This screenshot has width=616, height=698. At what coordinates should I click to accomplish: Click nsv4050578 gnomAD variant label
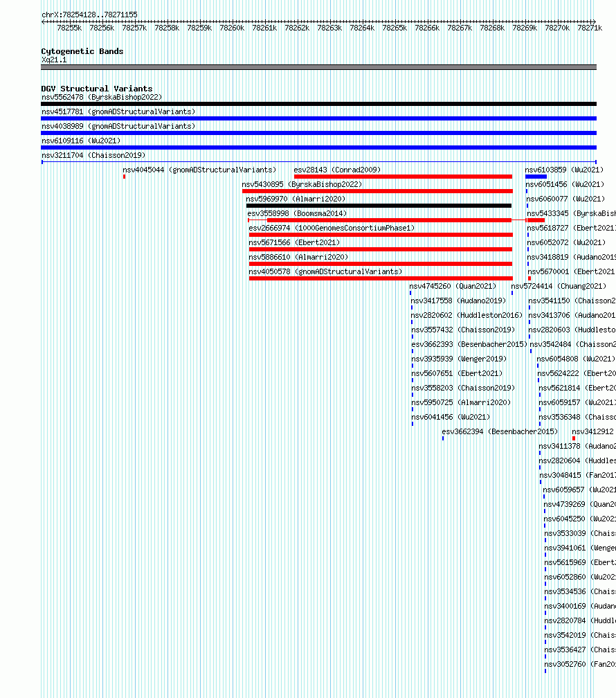click(x=325, y=271)
